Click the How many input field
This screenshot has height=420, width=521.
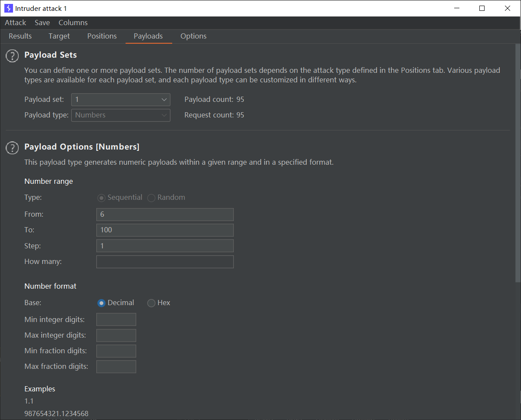click(165, 262)
